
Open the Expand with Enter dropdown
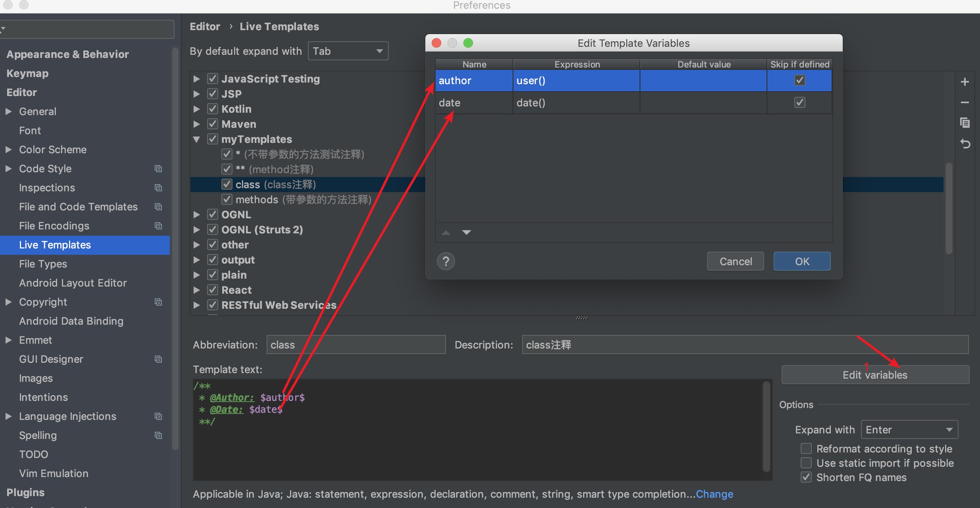click(x=909, y=430)
